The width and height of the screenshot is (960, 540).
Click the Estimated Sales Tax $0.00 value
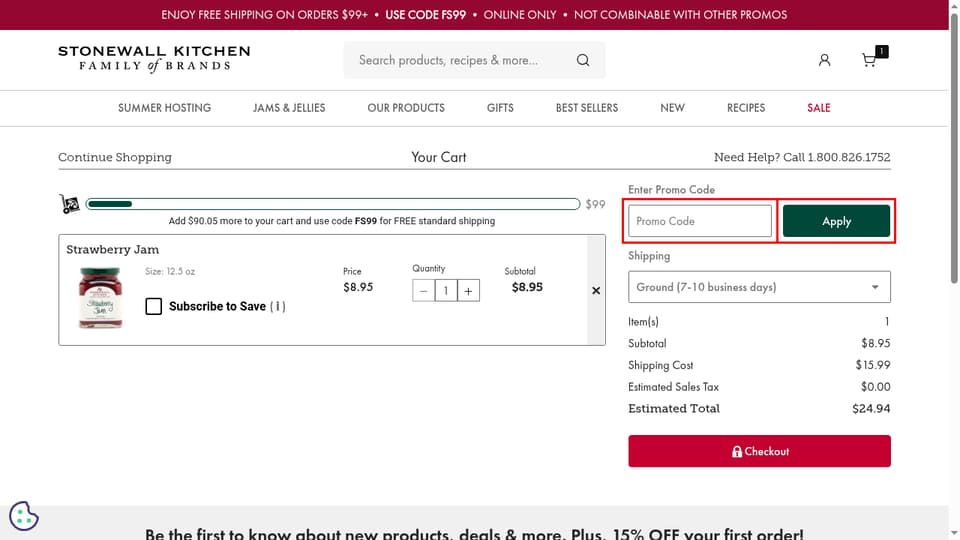(x=876, y=387)
